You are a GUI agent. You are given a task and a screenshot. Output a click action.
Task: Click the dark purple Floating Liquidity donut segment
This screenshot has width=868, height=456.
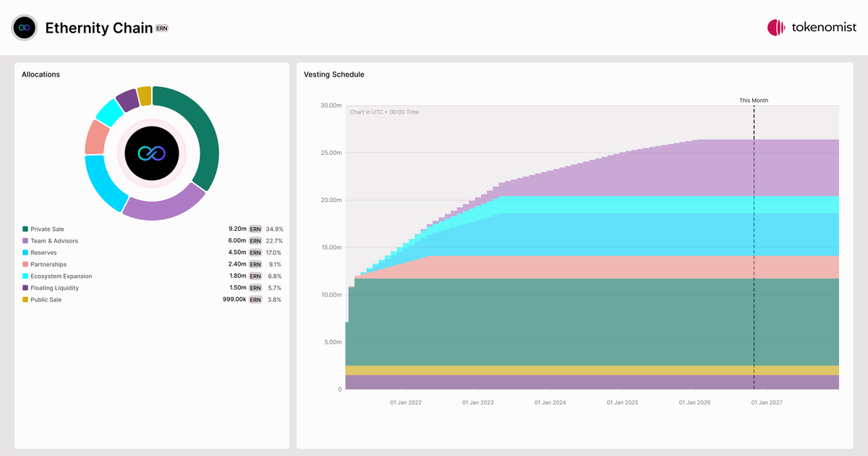pos(128,100)
